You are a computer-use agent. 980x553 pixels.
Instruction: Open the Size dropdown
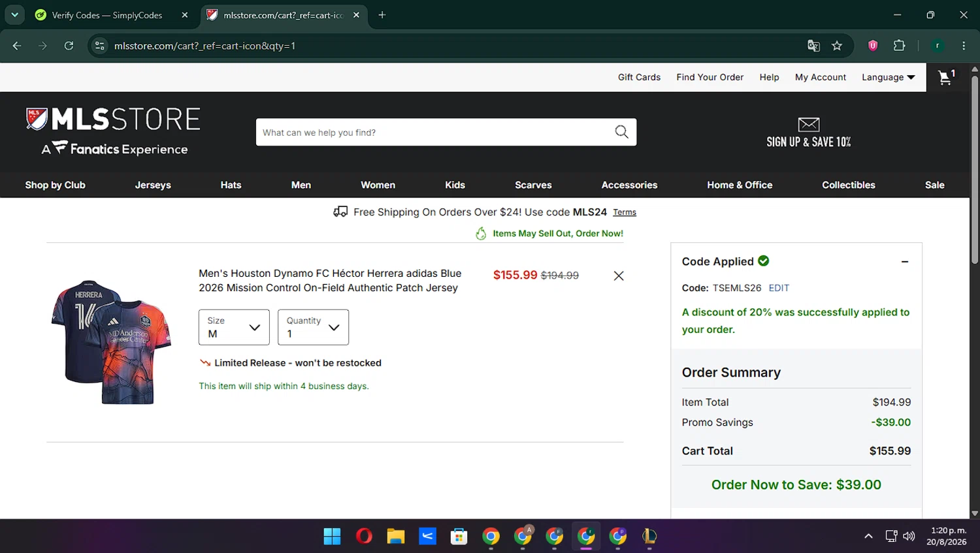click(234, 327)
